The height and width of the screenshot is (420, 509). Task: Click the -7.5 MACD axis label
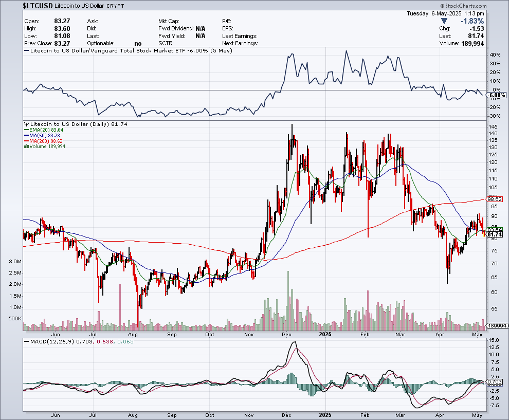[494, 406]
